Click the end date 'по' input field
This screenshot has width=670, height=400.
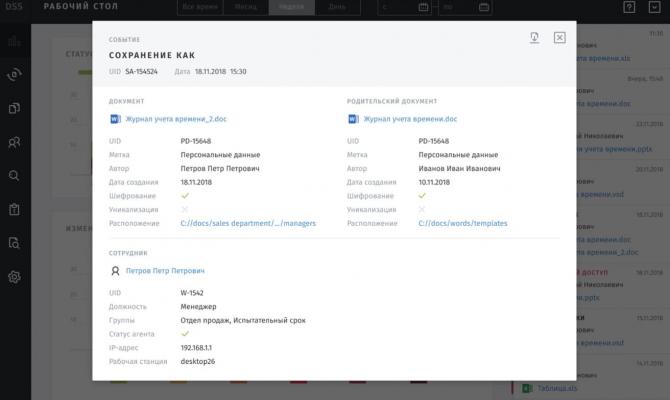(x=465, y=7)
